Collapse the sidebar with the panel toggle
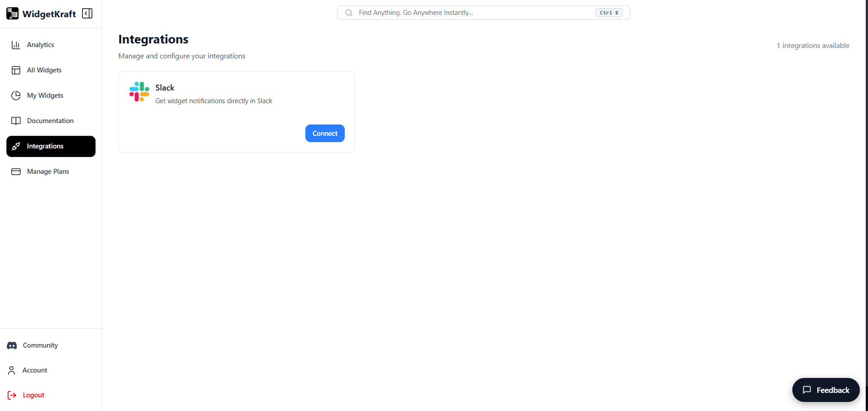868x411 pixels. pyautogui.click(x=87, y=13)
